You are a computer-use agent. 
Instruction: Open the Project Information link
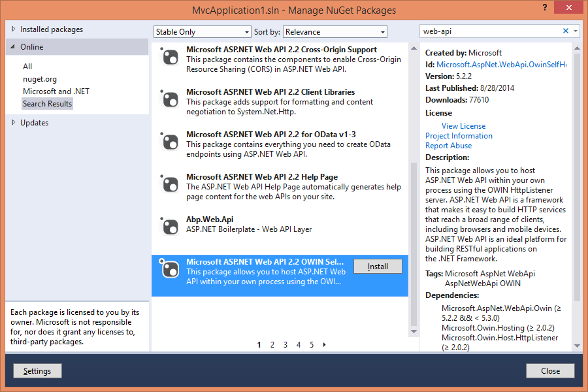click(x=459, y=136)
